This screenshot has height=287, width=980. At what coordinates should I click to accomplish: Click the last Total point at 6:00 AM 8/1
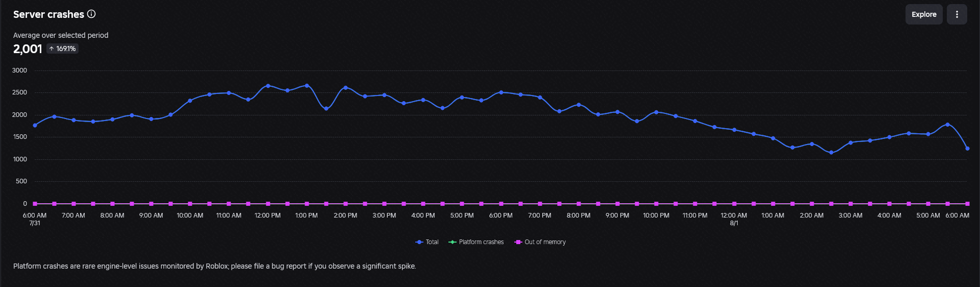(x=967, y=149)
